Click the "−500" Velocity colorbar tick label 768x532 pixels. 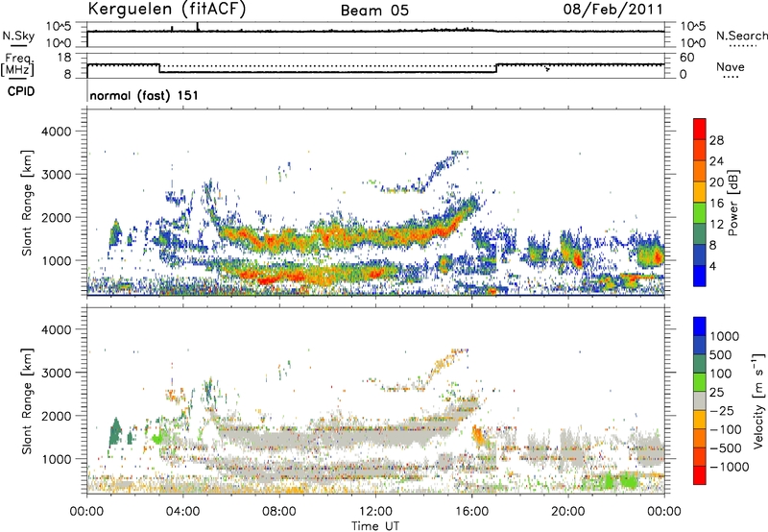tap(726, 448)
